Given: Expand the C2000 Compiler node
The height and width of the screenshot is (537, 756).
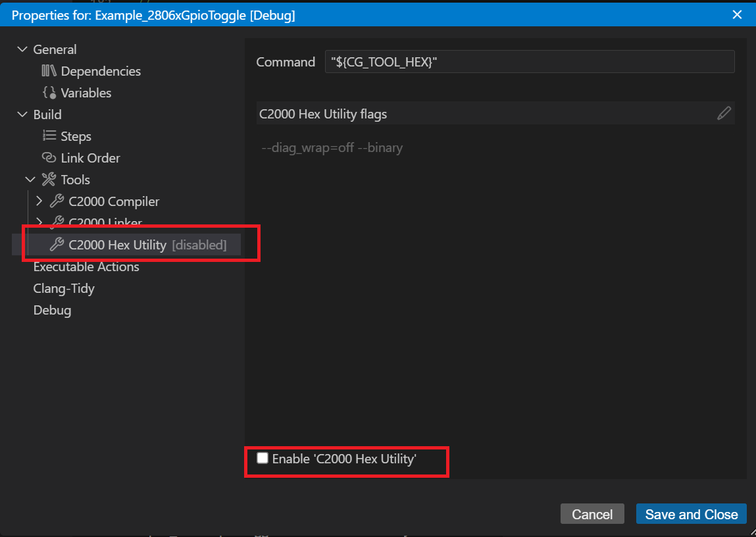Looking at the screenshot, I should coord(39,201).
